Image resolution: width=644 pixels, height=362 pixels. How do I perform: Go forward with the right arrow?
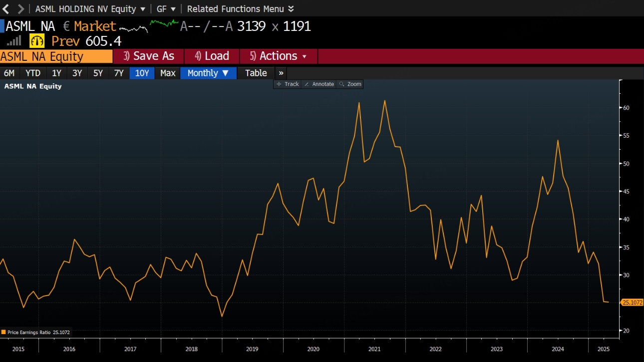pyautogui.click(x=20, y=8)
